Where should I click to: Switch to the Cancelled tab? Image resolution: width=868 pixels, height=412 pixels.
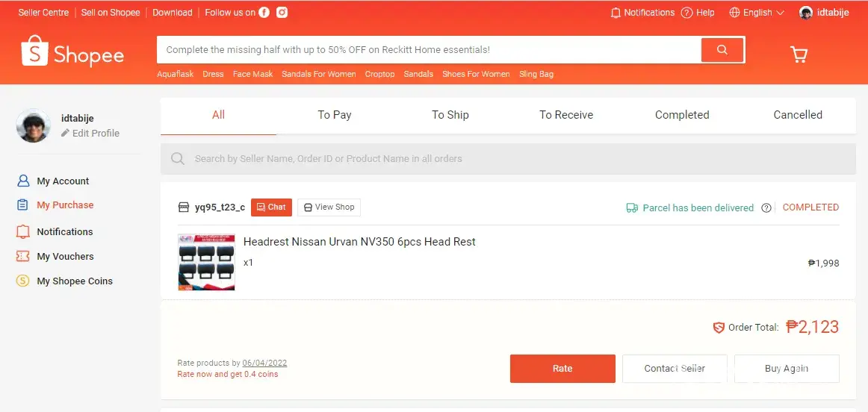tap(798, 115)
